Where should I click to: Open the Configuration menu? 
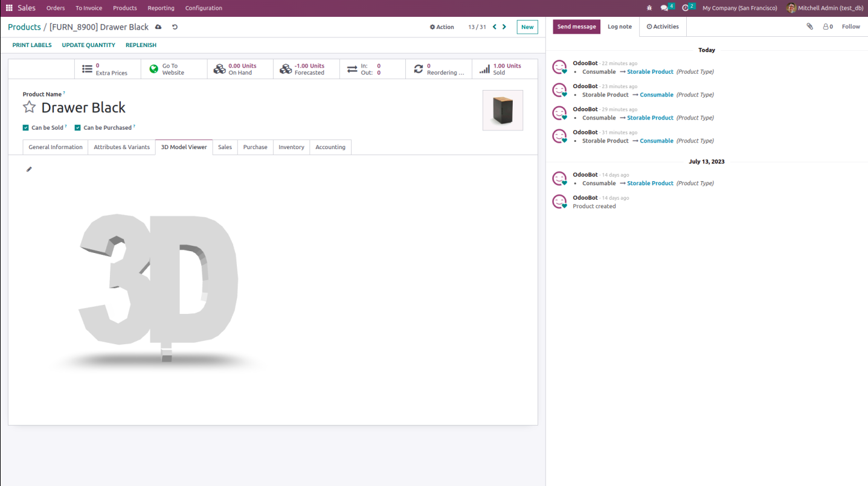point(204,8)
